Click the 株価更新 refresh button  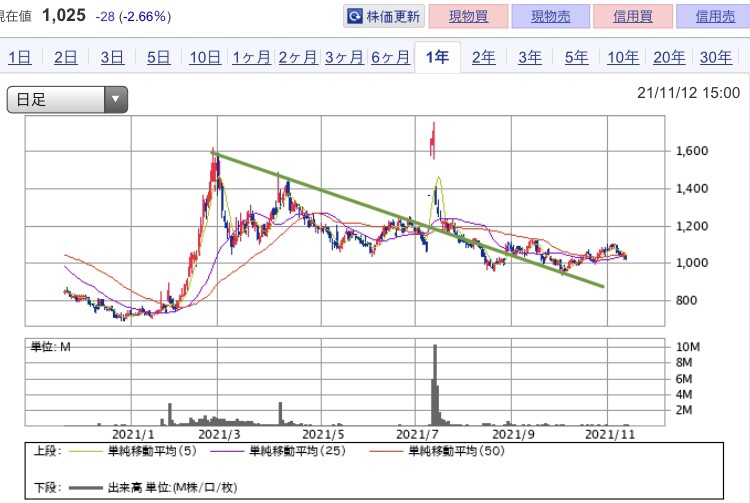coord(384,16)
